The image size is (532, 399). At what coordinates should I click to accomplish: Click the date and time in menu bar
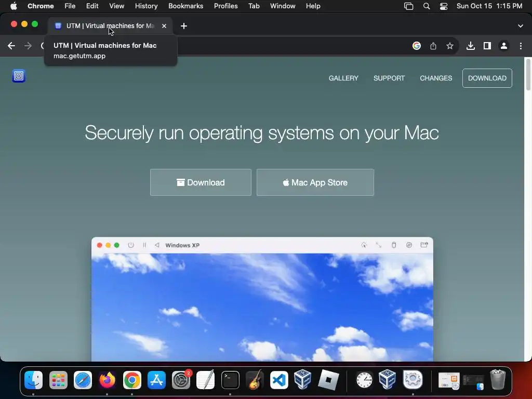coord(489,6)
